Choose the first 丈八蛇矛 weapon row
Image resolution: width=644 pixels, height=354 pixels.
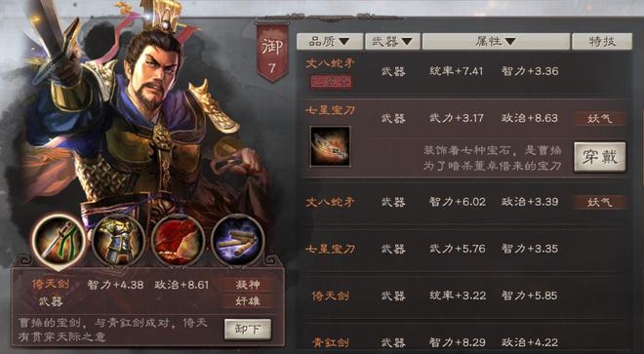[464, 73]
